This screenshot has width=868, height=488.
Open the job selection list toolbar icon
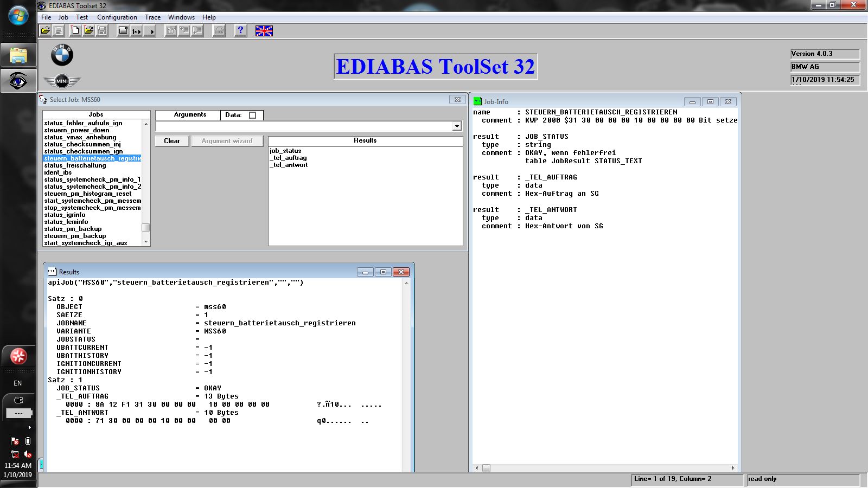click(x=123, y=31)
